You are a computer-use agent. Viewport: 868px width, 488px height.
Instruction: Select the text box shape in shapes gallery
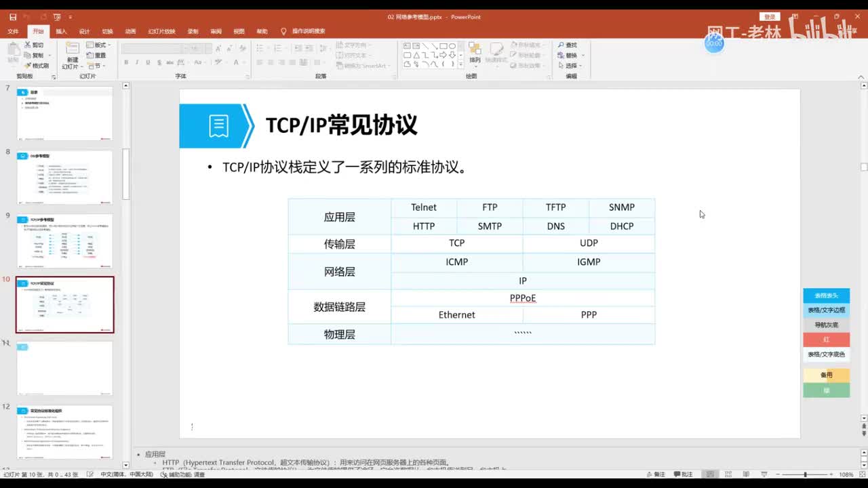[407, 45]
